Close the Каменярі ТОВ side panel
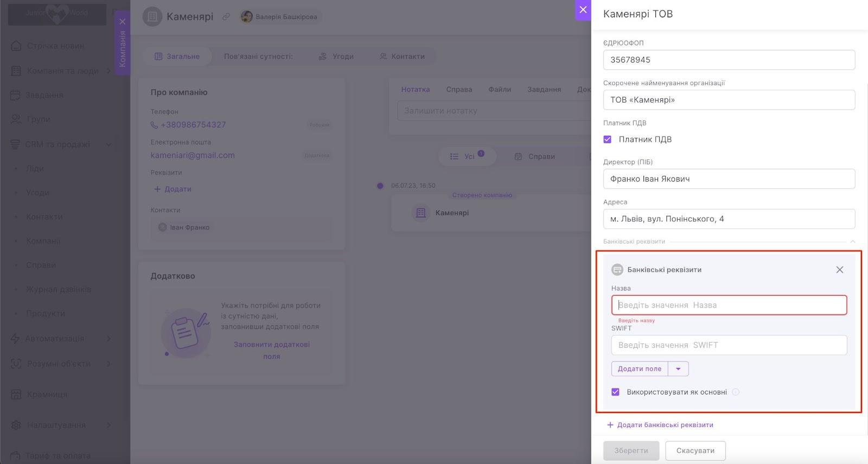Image resolution: width=868 pixels, height=464 pixels. pyautogui.click(x=583, y=10)
